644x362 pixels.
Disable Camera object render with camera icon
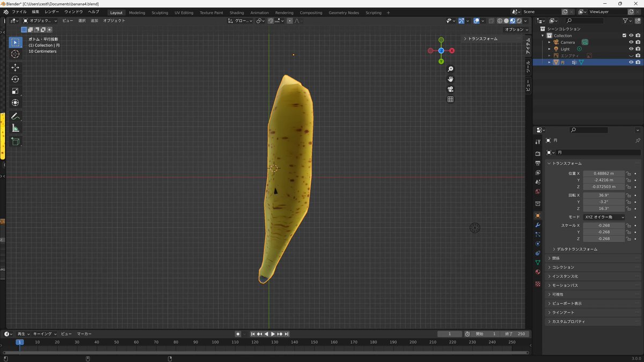coord(638,42)
